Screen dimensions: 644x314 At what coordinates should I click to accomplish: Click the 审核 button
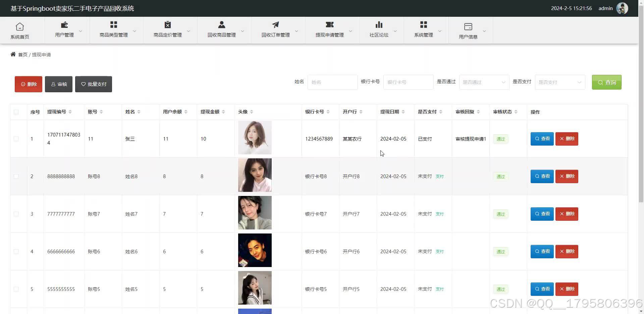coord(59,84)
